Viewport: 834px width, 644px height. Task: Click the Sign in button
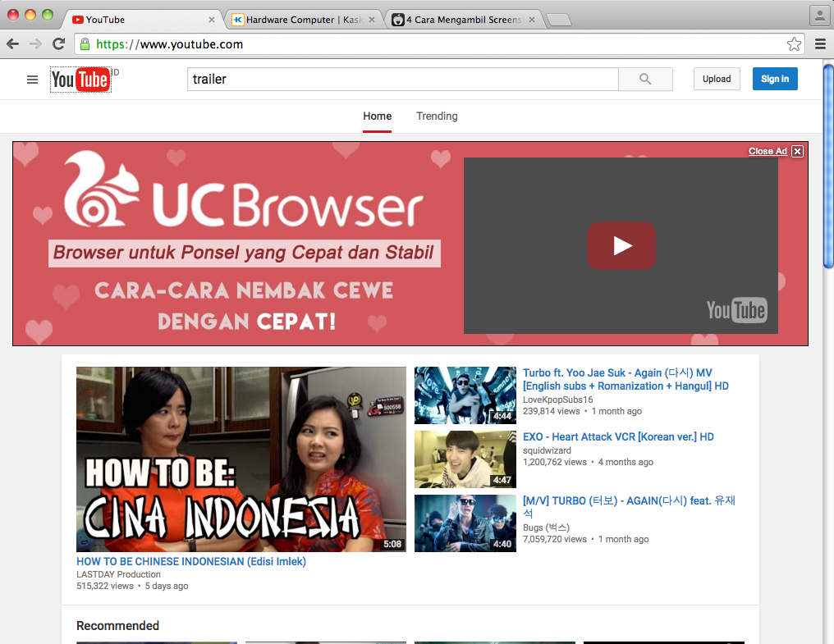pyautogui.click(x=775, y=79)
